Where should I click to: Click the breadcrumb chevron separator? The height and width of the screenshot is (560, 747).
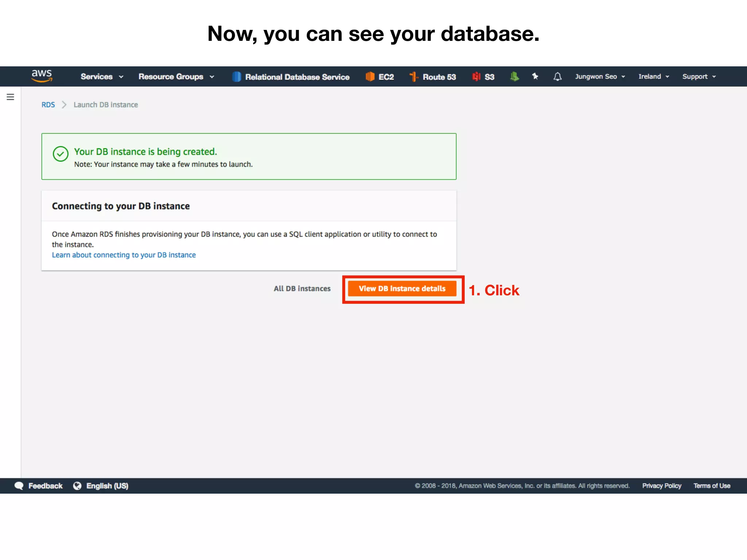[64, 105]
